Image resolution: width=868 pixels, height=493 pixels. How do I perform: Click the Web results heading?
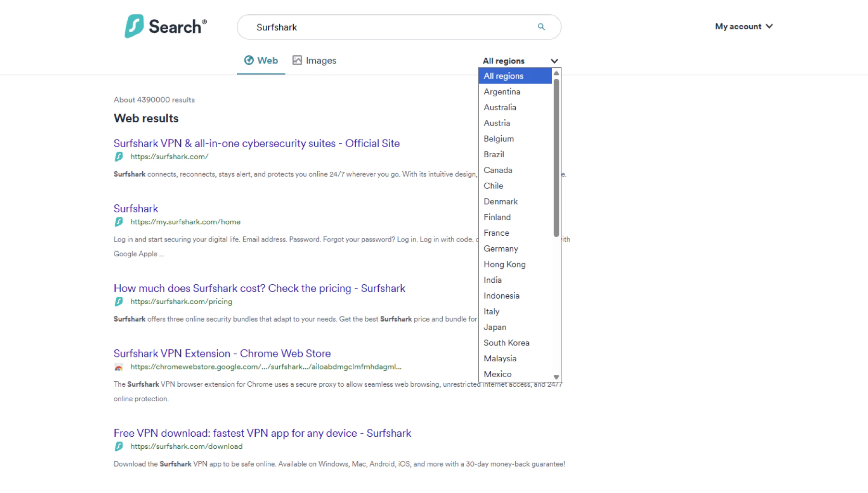click(146, 118)
